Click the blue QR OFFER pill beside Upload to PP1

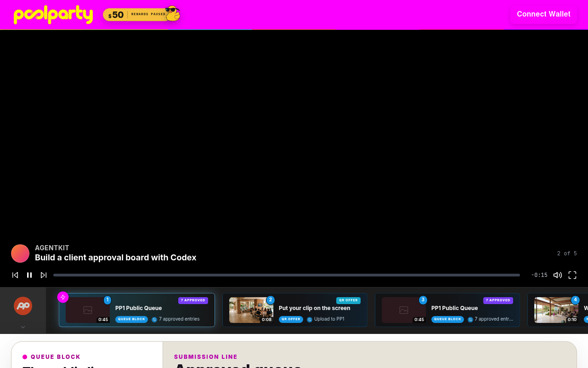(x=291, y=319)
